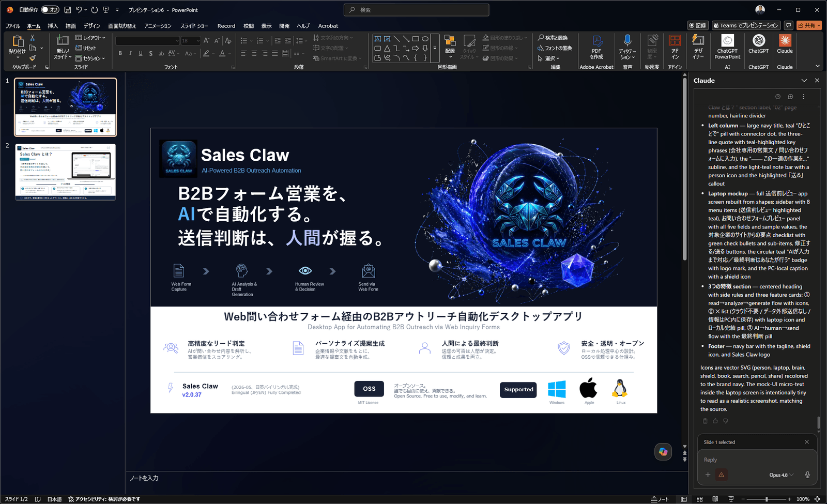
Task: Click the 貼り付け paste icon
Action: (x=18, y=42)
